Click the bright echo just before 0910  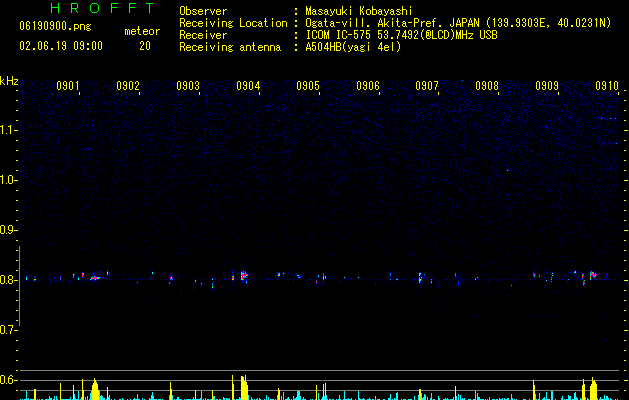[x=593, y=274]
